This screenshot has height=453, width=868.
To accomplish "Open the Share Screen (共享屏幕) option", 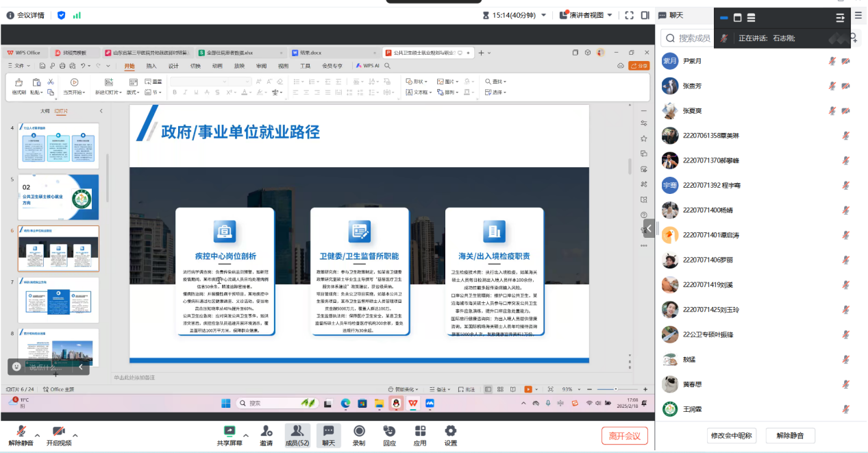I will [230, 435].
